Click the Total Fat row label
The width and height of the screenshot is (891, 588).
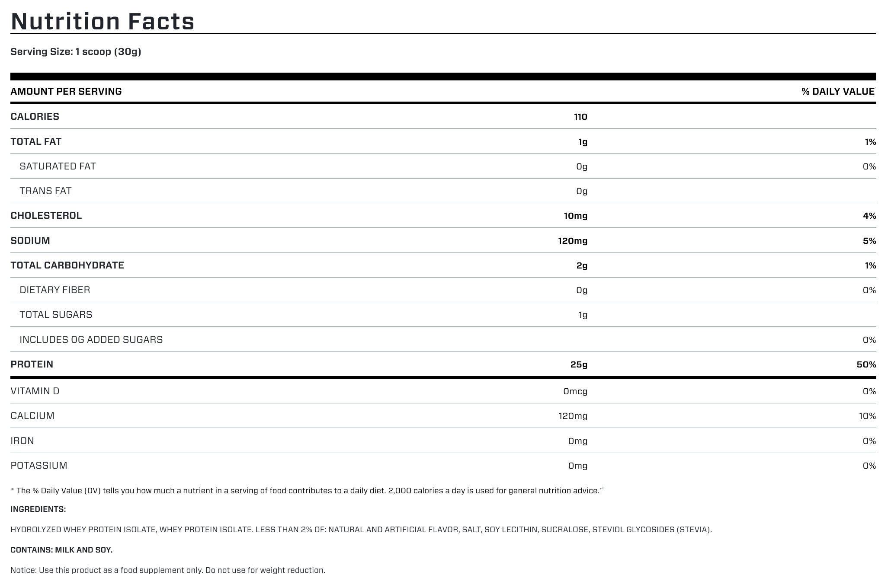click(36, 142)
